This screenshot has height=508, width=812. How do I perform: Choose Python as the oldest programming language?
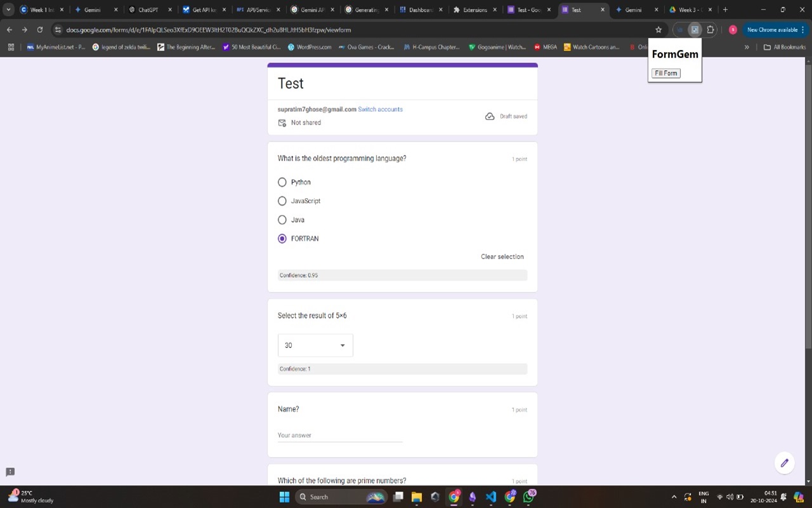(282, 182)
